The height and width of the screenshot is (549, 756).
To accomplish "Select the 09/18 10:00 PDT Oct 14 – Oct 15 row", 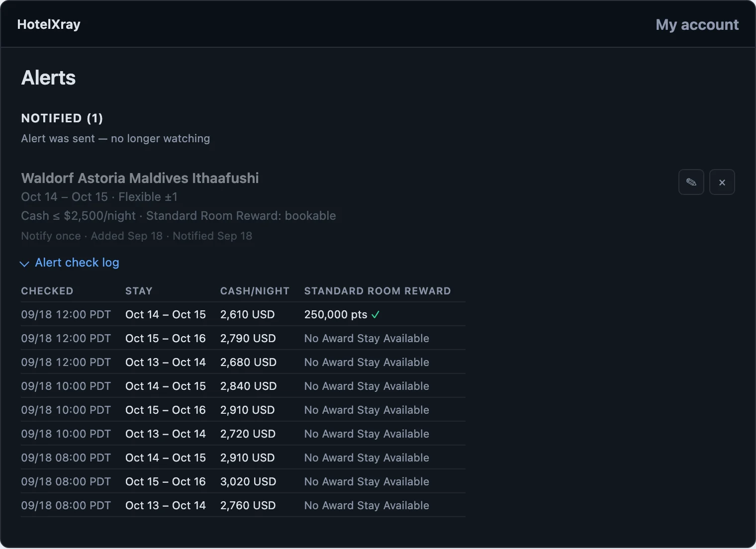I will [x=243, y=386].
